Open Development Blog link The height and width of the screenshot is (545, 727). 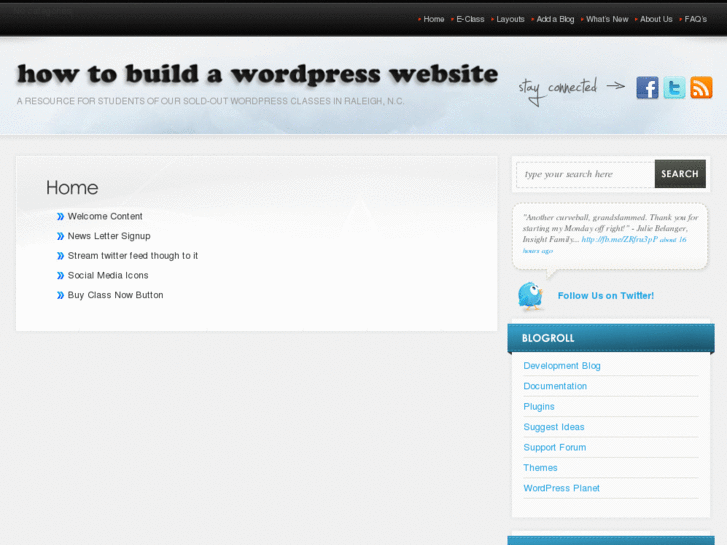tap(562, 366)
